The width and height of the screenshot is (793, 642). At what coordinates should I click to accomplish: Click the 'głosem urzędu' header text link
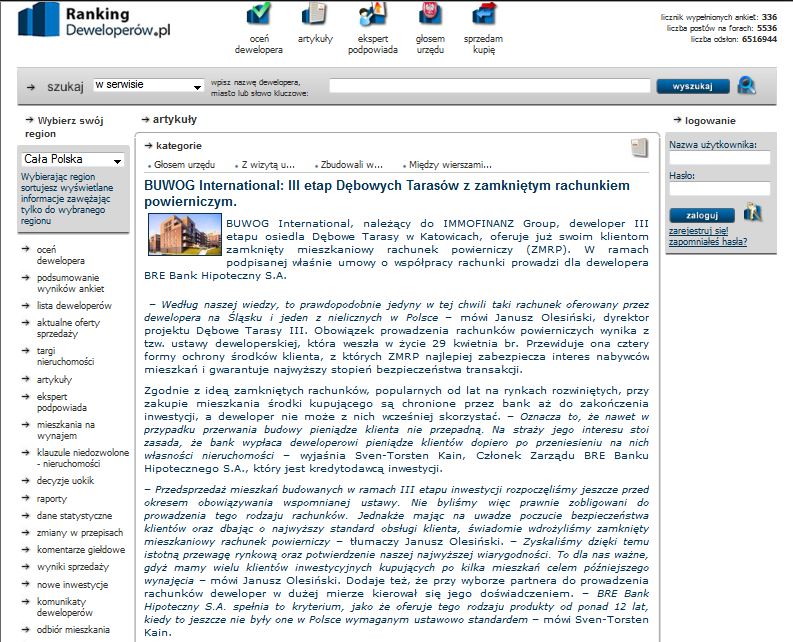tap(430, 45)
